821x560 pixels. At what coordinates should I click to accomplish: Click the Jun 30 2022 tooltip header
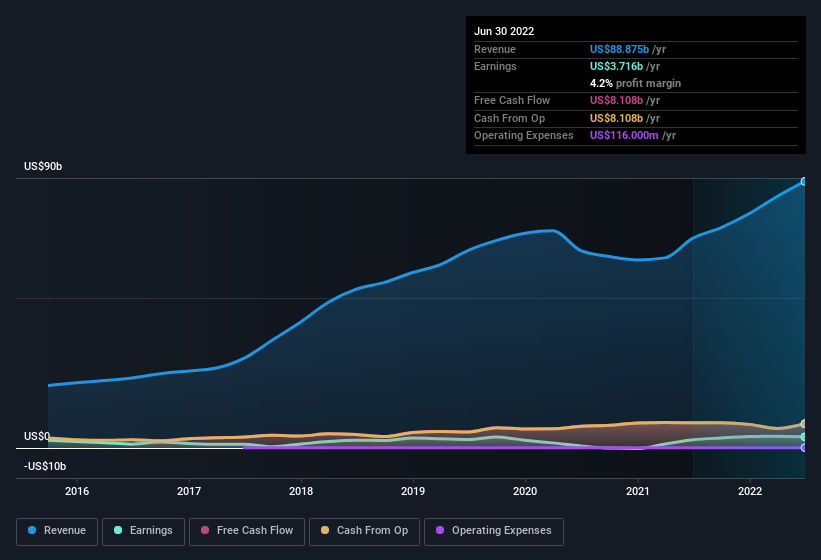504,31
